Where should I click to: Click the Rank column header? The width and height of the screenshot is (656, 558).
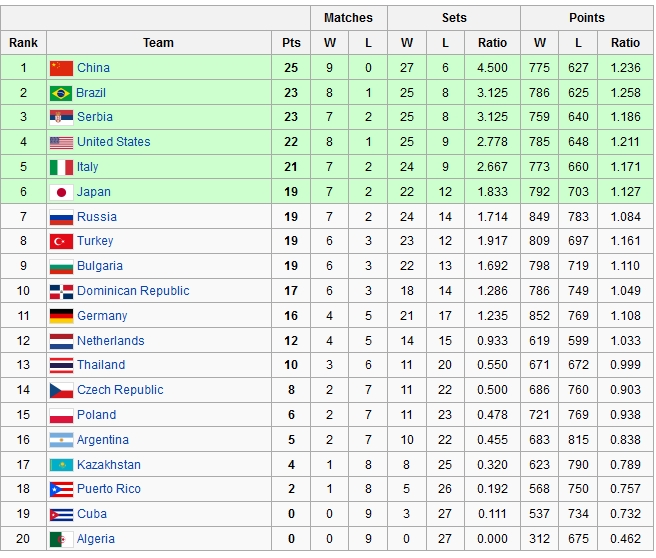tap(23, 43)
